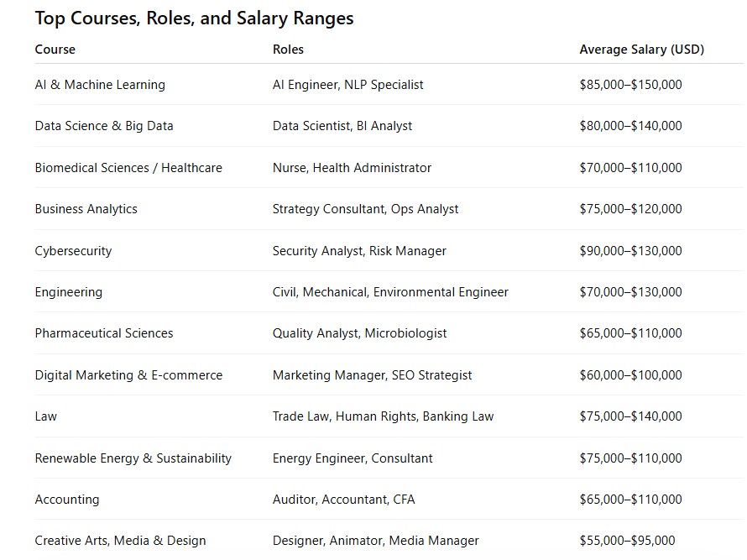
Task: Click the Biomedical Sciences / Healthcare cell
Action: [x=128, y=168]
